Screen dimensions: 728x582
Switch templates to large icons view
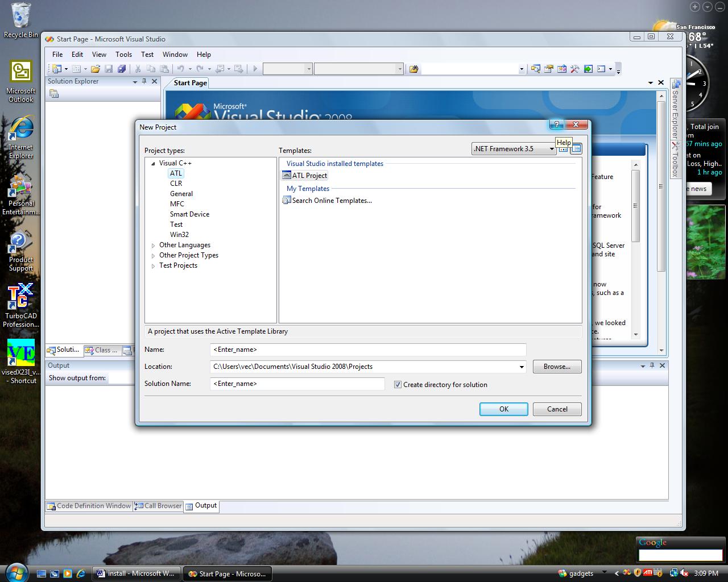564,149
